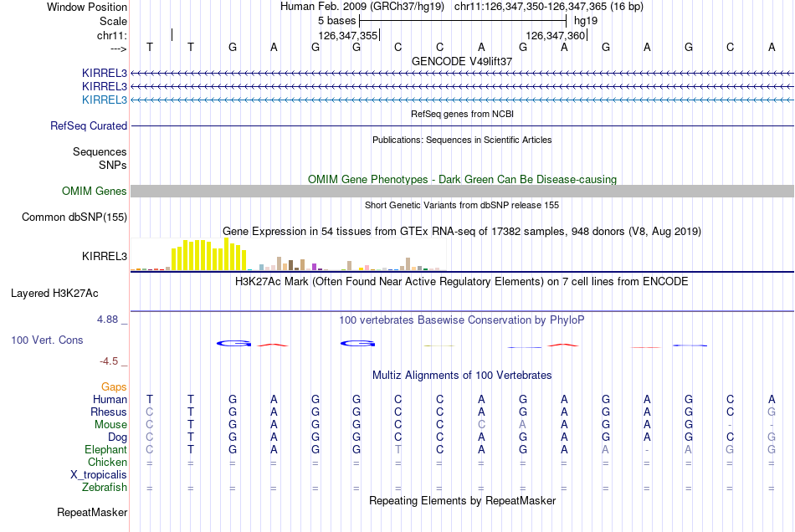
Task: Click the '5 bases' scale bar label
Action: tap(337, 21)
